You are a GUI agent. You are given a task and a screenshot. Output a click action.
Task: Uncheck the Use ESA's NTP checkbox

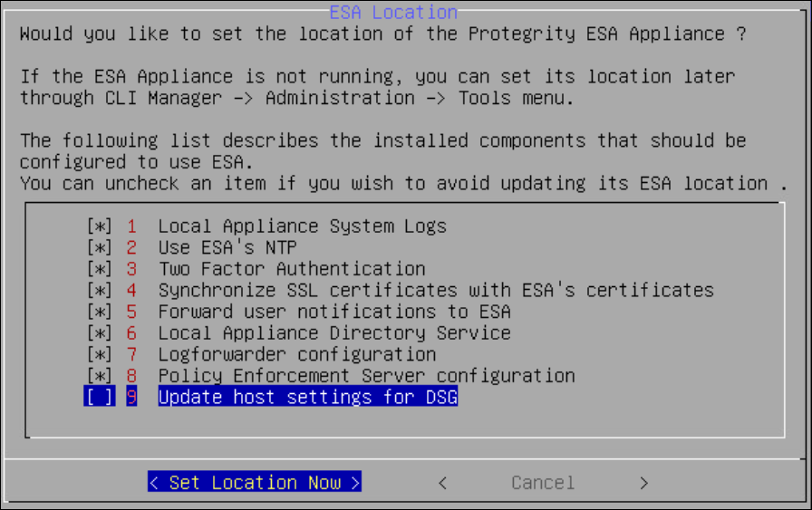(100, 247)
